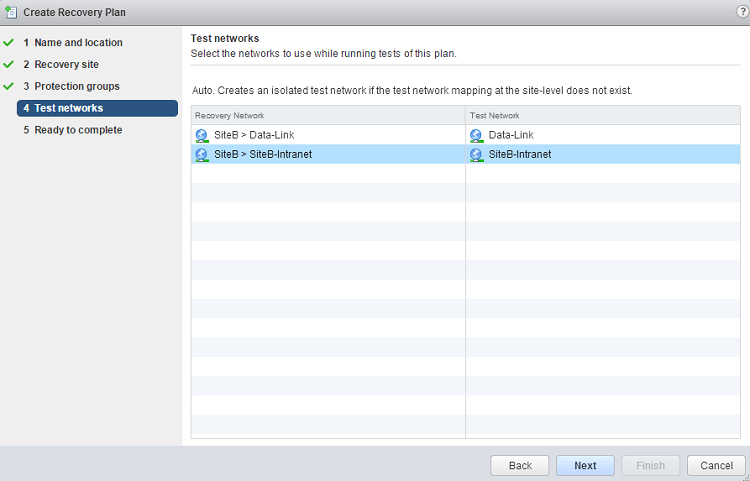Click green checkmark next to Protection groups
Image resolution: width=750 pixels, height=481 pixels.
pyautogui.click(x=9, y=87)
